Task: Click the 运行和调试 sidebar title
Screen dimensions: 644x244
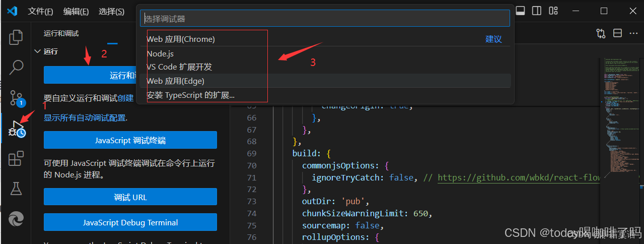Action: (61, 33)
